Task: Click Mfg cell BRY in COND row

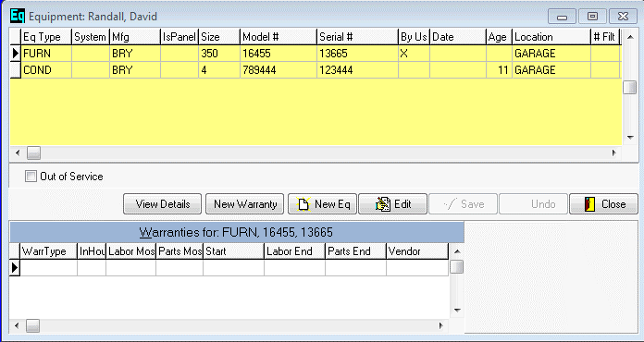Action: click(x=135, y=69)
